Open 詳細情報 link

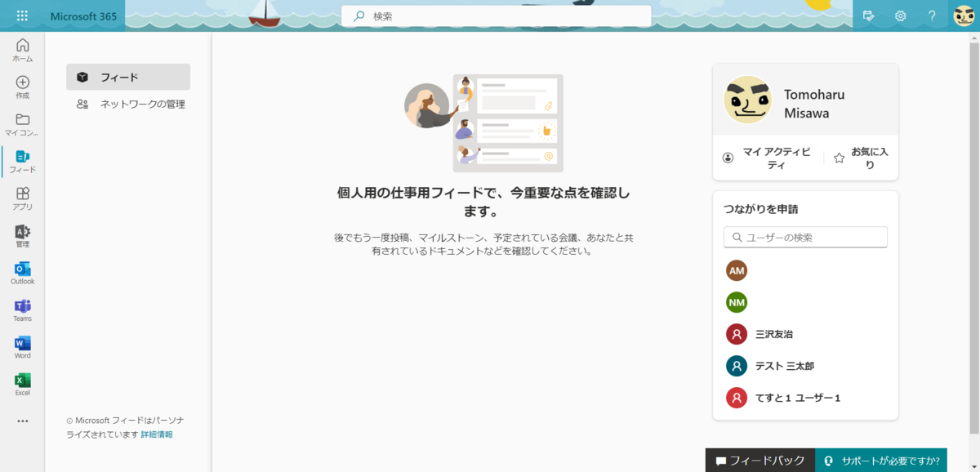(x=157, y=434)
